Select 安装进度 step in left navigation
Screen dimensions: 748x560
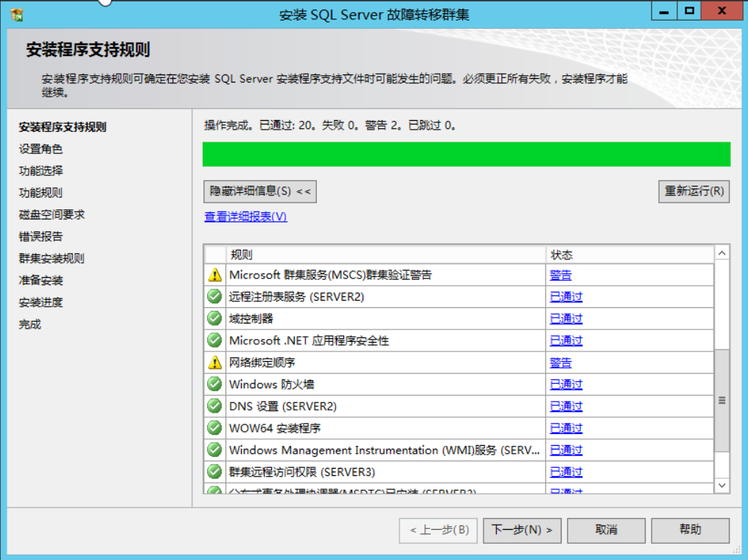click(x=41, y=302)
